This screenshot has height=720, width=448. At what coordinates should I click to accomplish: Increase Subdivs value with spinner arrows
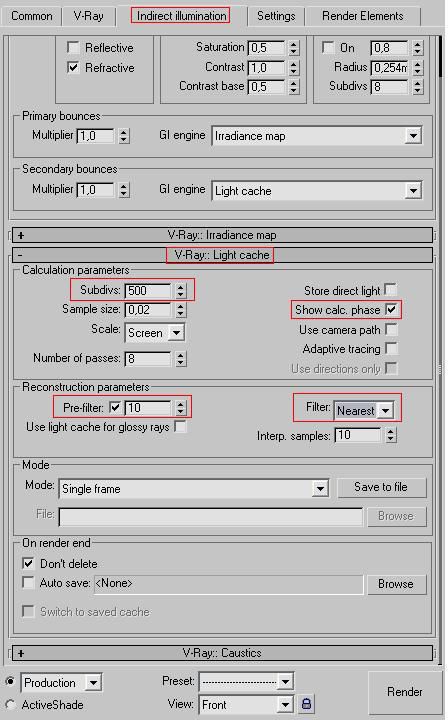click(181, 287)
